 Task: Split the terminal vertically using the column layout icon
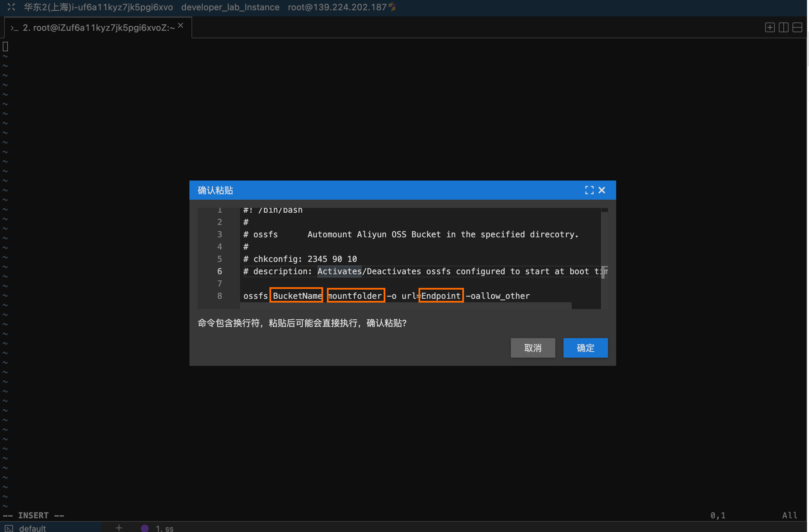pos(783,28)
